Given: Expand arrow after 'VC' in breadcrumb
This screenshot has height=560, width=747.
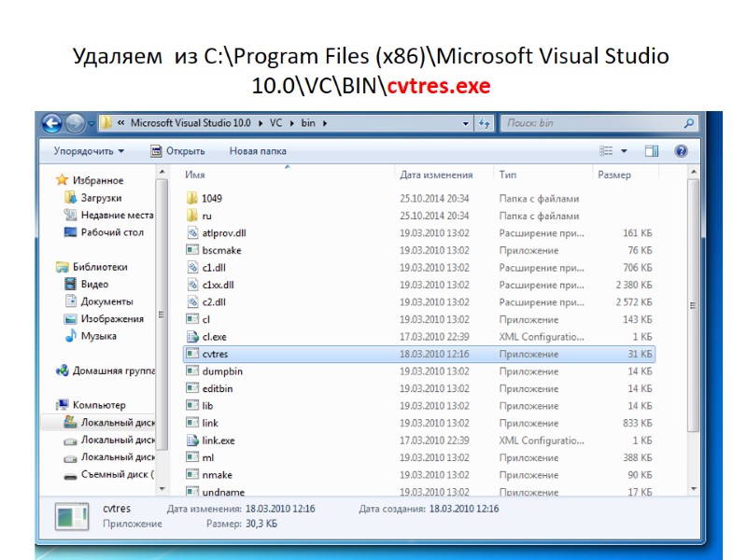Looking at the screenshot, I should coord(291,123).
